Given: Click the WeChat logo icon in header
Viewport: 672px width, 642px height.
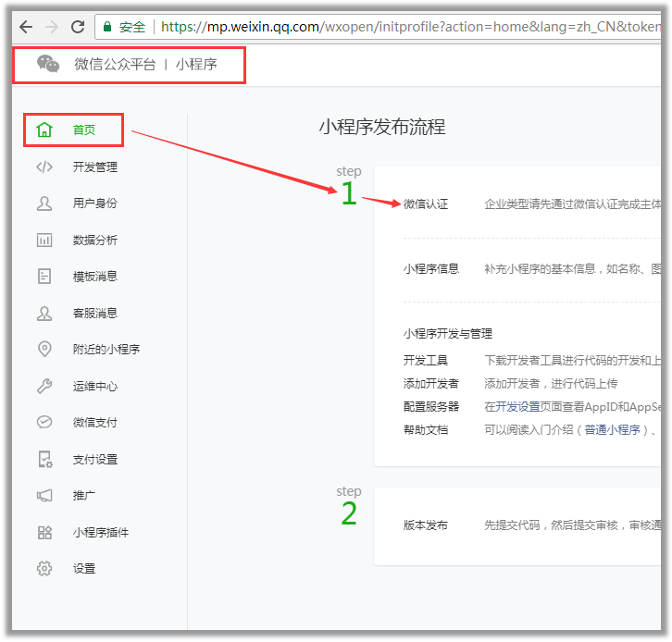Looking at the screenshot, I should (47, 64).
